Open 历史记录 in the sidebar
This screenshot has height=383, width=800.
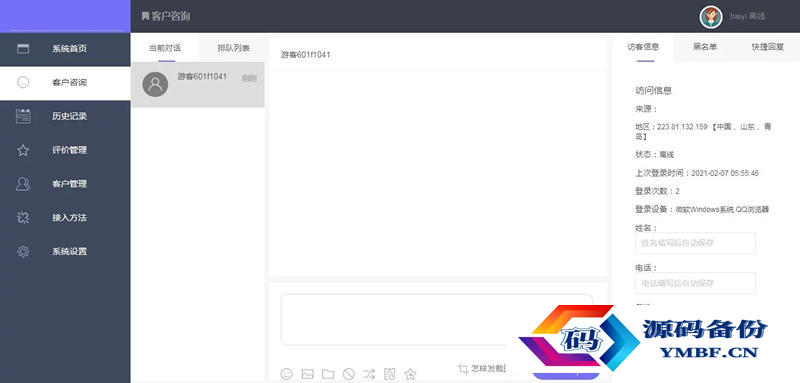[65, 116]
